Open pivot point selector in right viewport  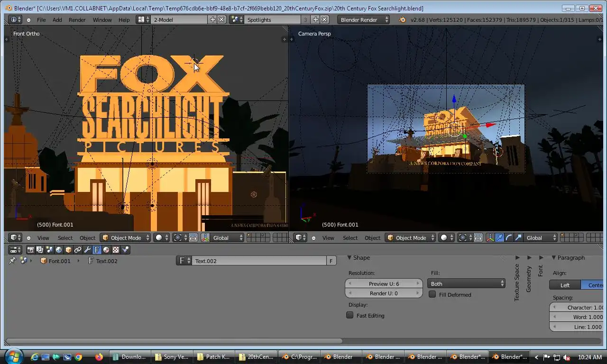click(x=464, y=237)
